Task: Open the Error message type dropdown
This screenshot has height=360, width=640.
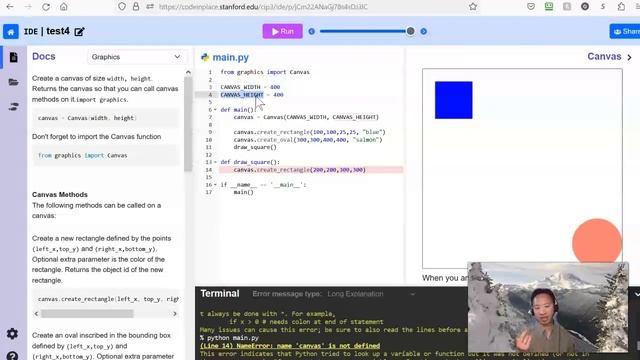Action: pos(371,294)
